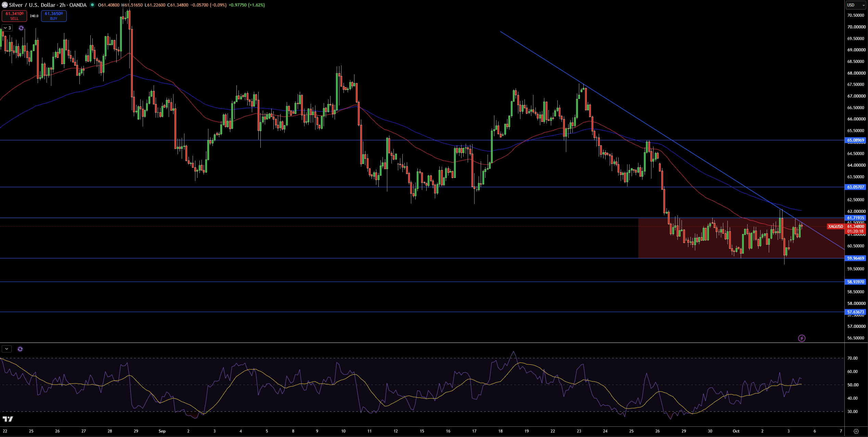Click the 30.00 level on RSI axis
The height and width of the screenshot is (437, 868).
[852, 412]
